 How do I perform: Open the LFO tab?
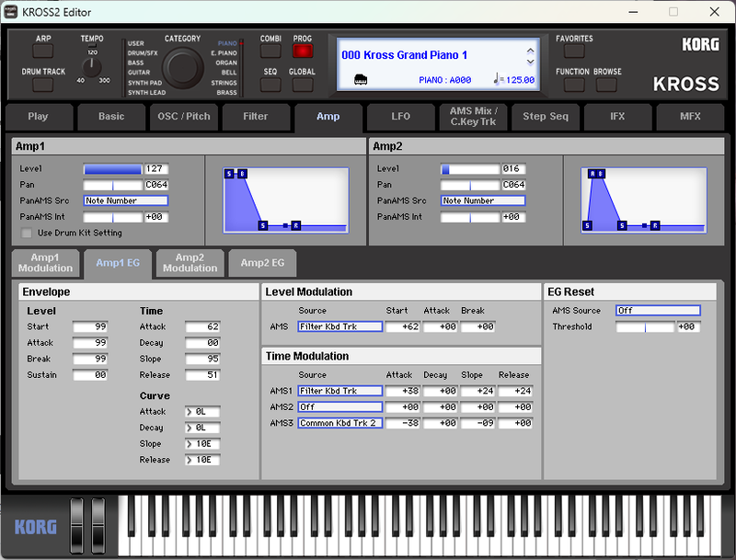[x=401, y=116]
